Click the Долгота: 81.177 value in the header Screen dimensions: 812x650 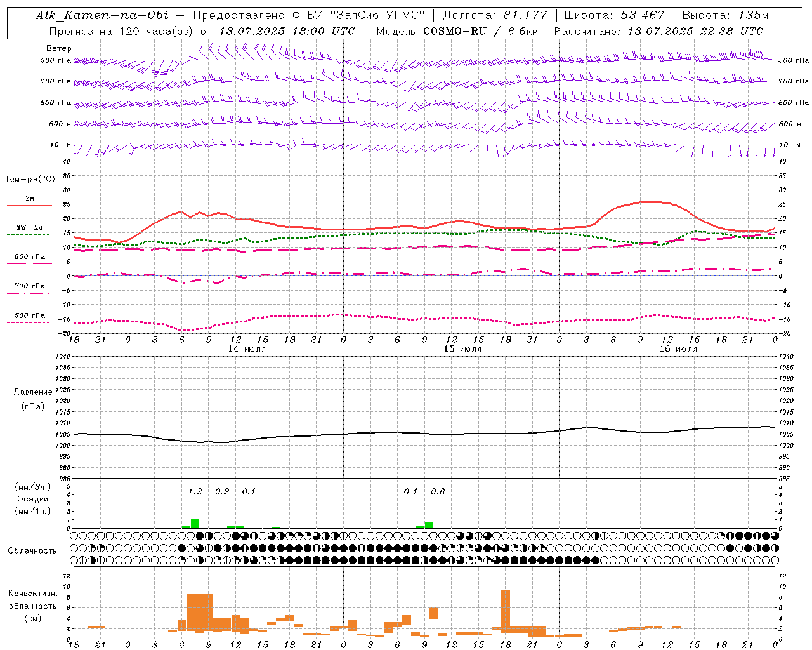tap(495, 15)
